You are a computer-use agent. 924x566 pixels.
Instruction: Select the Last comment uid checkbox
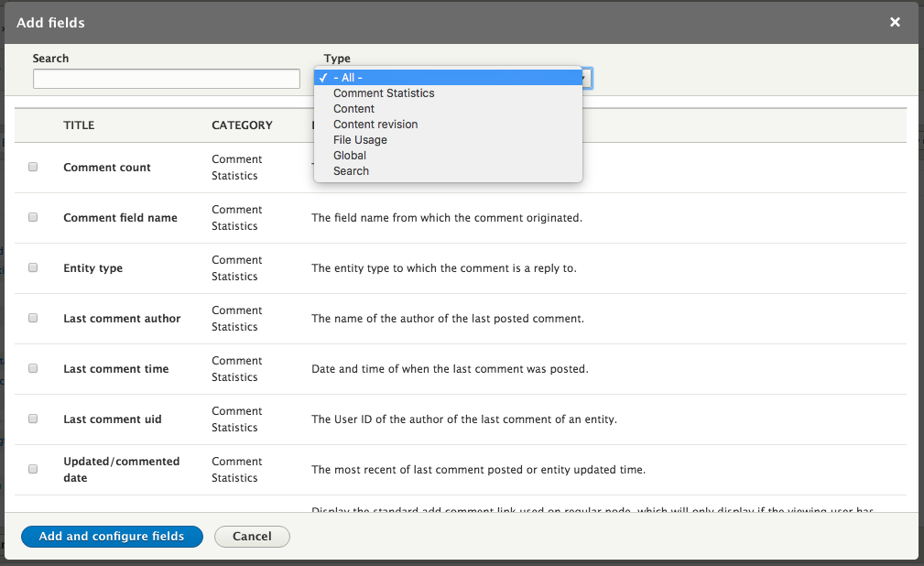[33, 419]
